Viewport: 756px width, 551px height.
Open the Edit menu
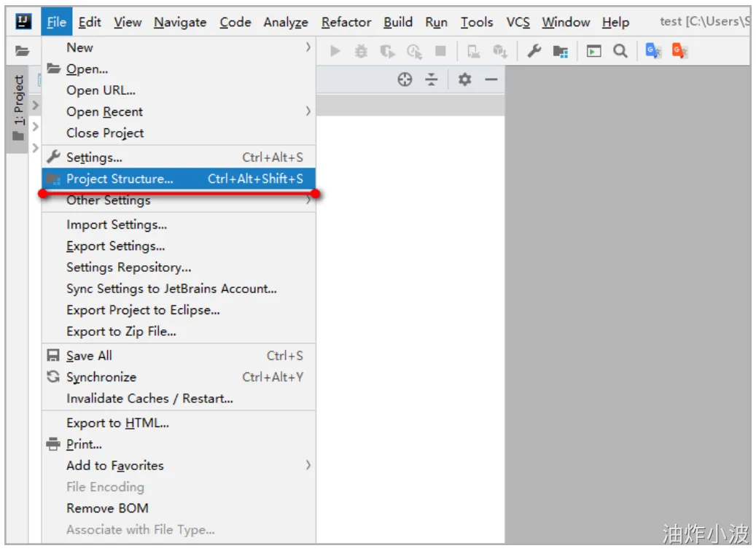90,22
